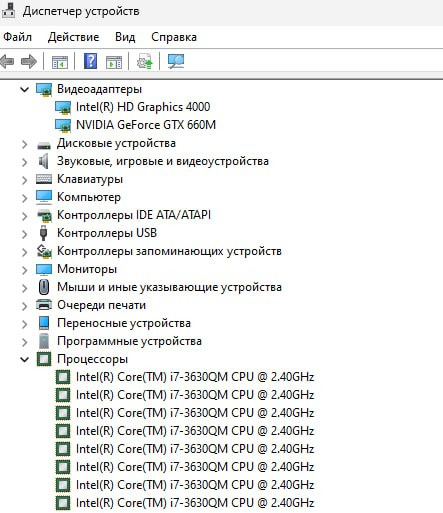The width and height of the screenshot is (443, 513).
Task: Click the Переносные устройства icon
Action: 44,323
